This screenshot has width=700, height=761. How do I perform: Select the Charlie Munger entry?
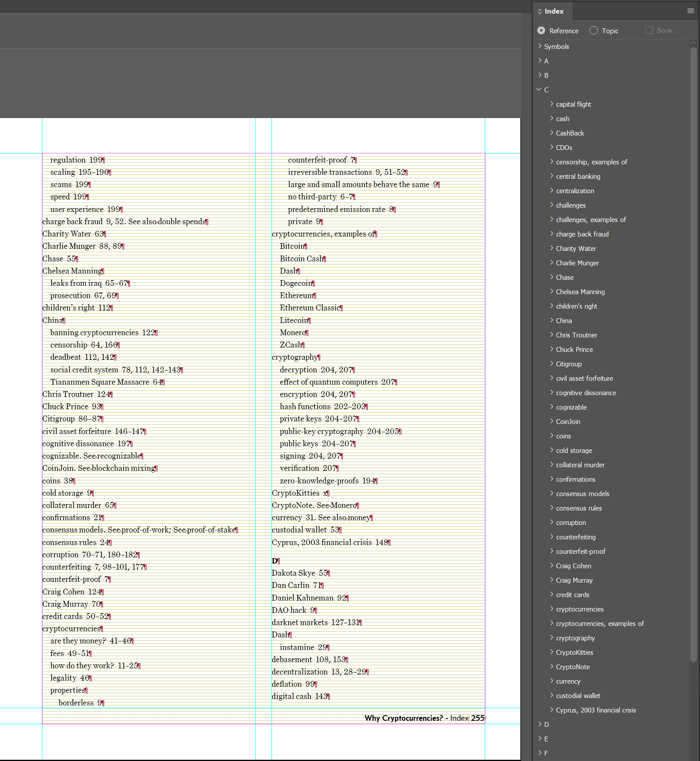tap(577, 263)
